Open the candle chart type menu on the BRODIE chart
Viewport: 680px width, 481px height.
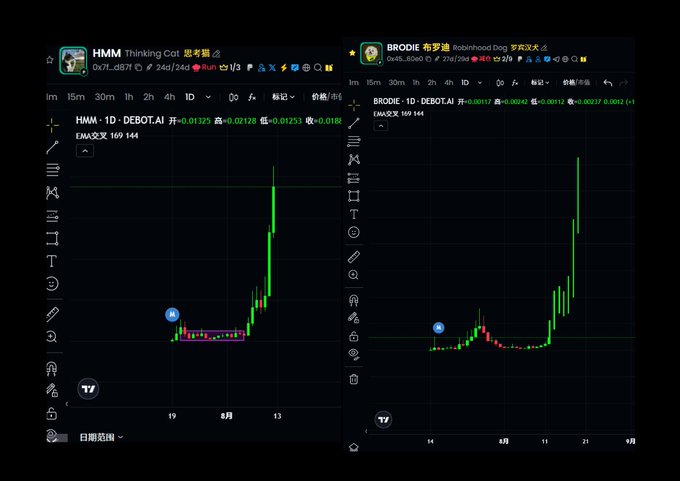pyautogui.click(x=500, y=82)
